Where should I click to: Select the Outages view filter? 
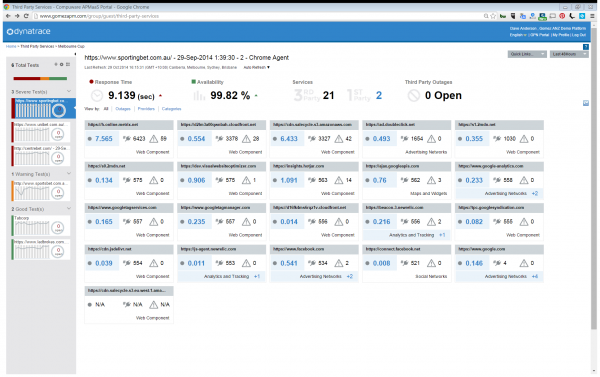coord(123,109)
